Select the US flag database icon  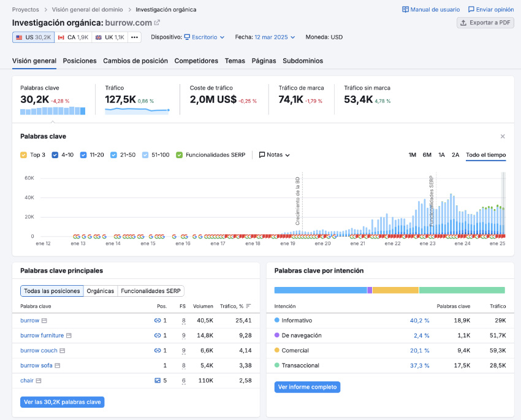(19, 37)
